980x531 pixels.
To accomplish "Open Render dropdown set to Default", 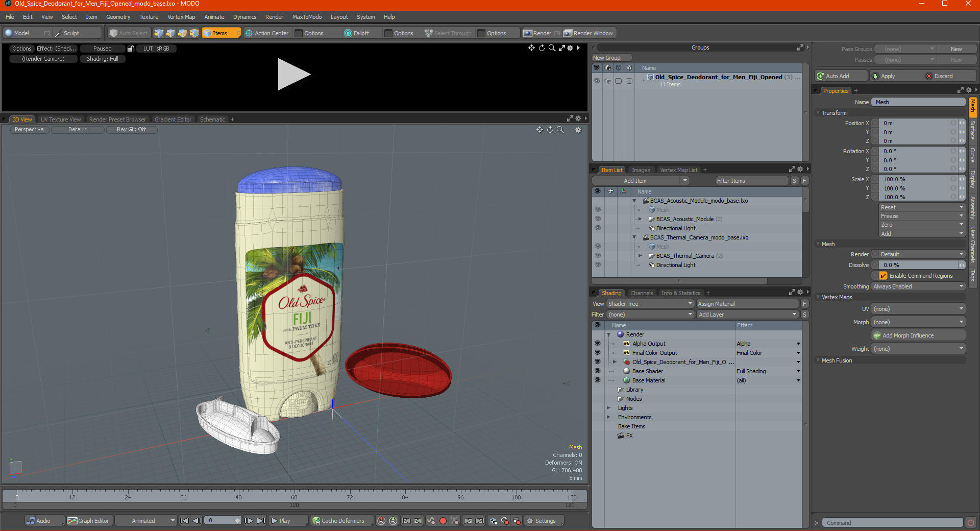I will click(922, 254).
